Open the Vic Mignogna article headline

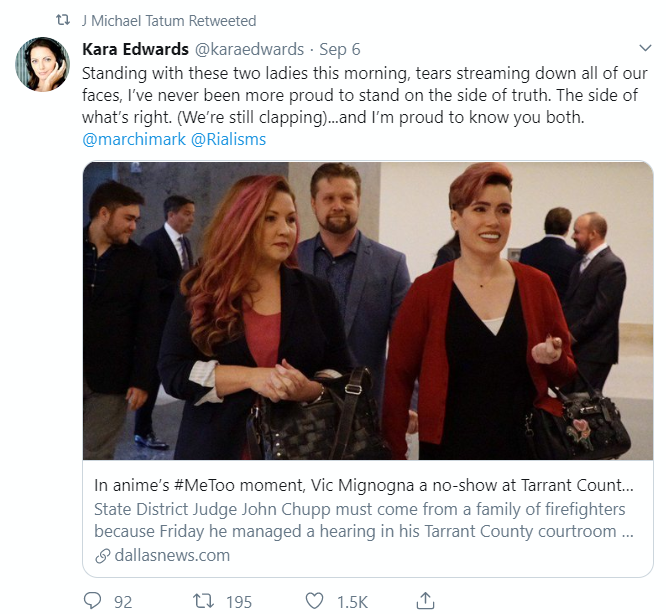click(364, 485)
